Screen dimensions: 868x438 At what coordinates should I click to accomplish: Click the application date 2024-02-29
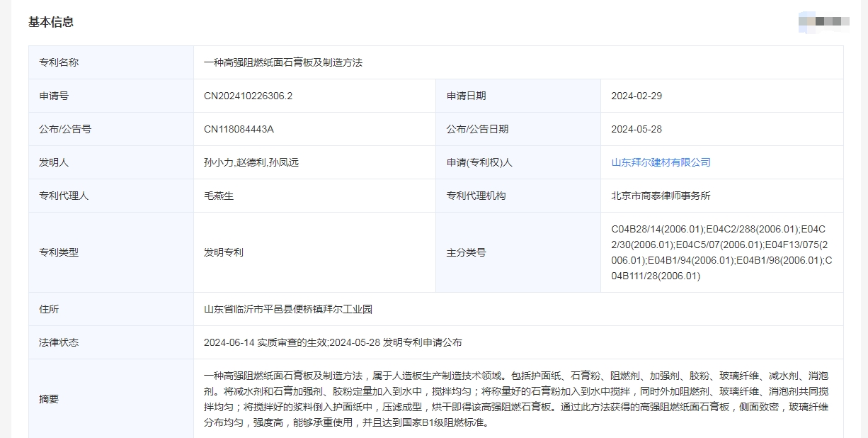[x=636, y=96]
